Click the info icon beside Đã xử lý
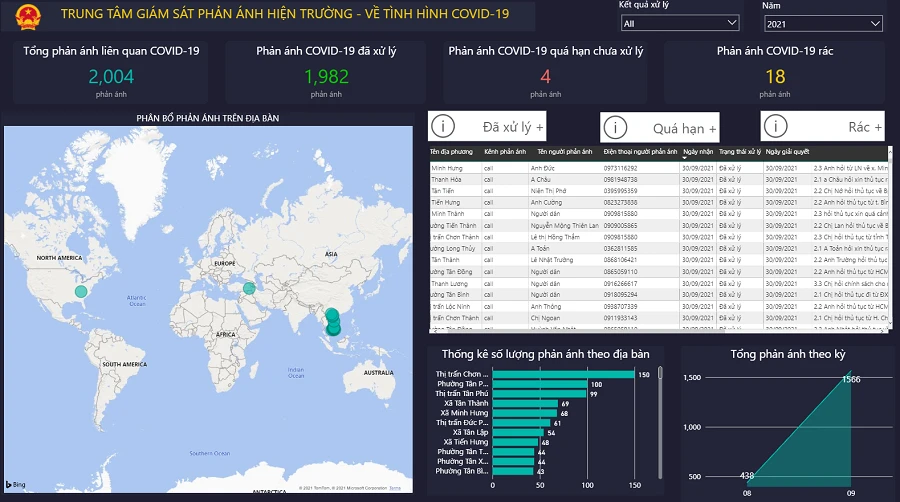The width and height of the screenshot is (900, 502). [x=442, y=127]
